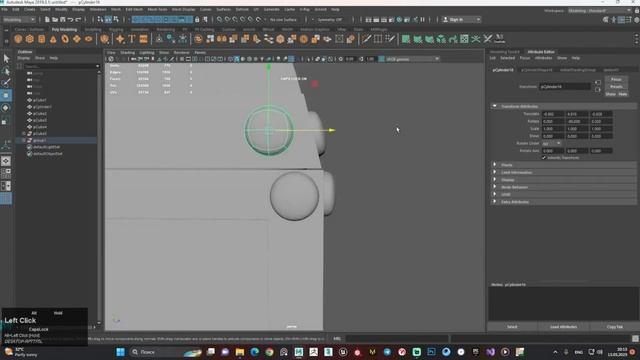Image resolution: width=640 pixels, height=360 pixels.
Task: Click the New Scene icon
Action: point(47,20)
